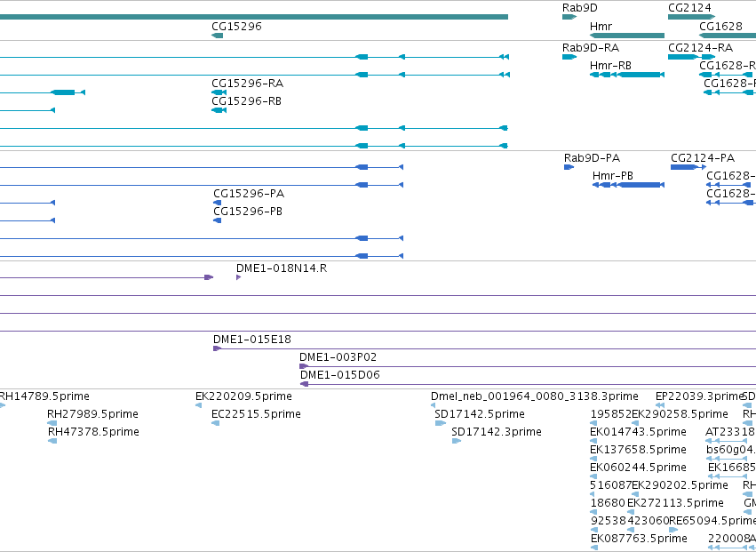
Task: Select the EK290202.5prime EST label
Action: (680, 485)
